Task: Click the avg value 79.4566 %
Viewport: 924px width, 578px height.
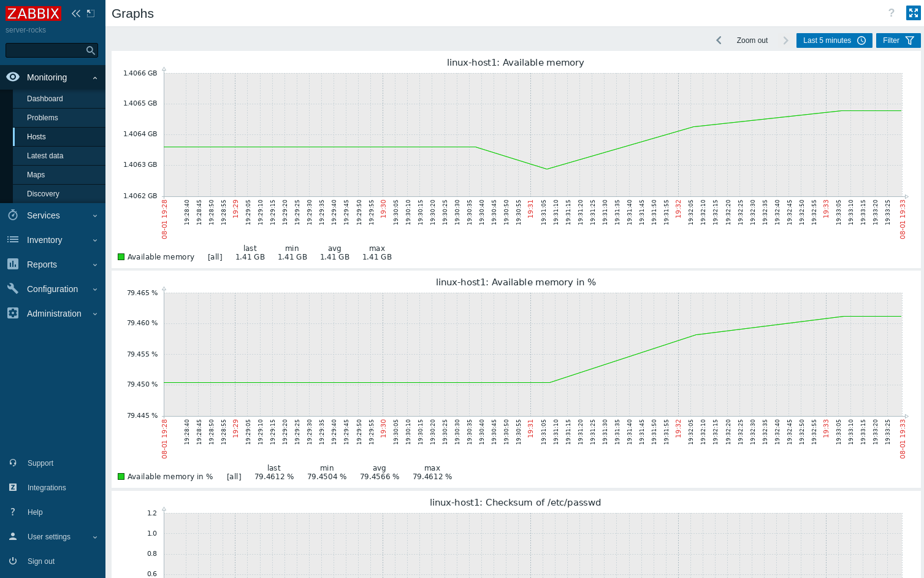Action: coord(380,477)
